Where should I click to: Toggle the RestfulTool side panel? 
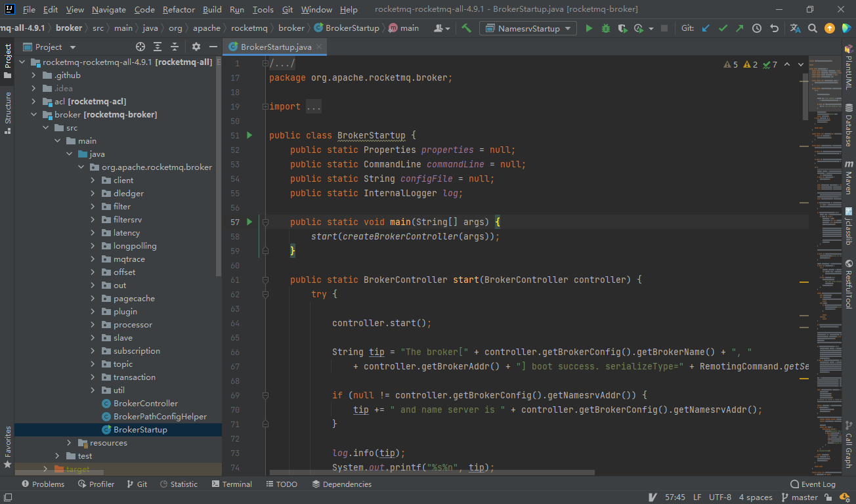pyautogui.click(x=849, y=285)
